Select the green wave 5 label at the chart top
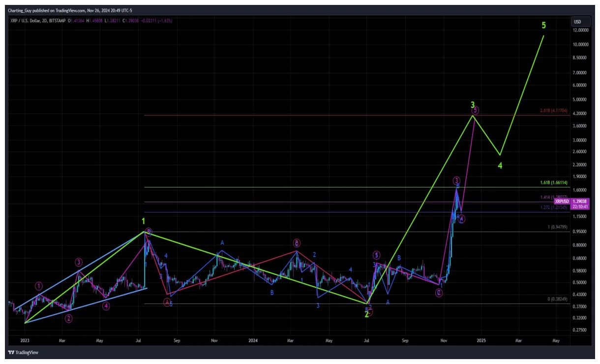 click(x=543, y=25)
